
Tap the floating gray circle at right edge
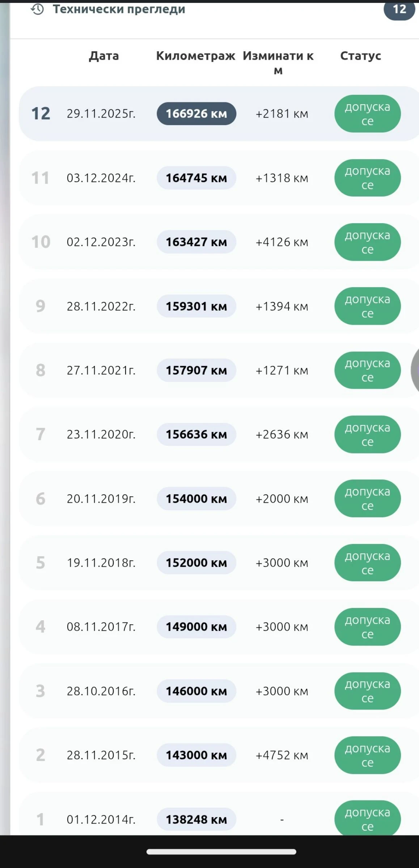415,370
